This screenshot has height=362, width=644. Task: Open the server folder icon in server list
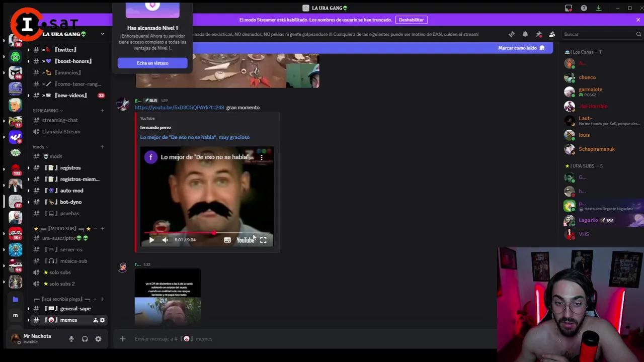point(15,299)
